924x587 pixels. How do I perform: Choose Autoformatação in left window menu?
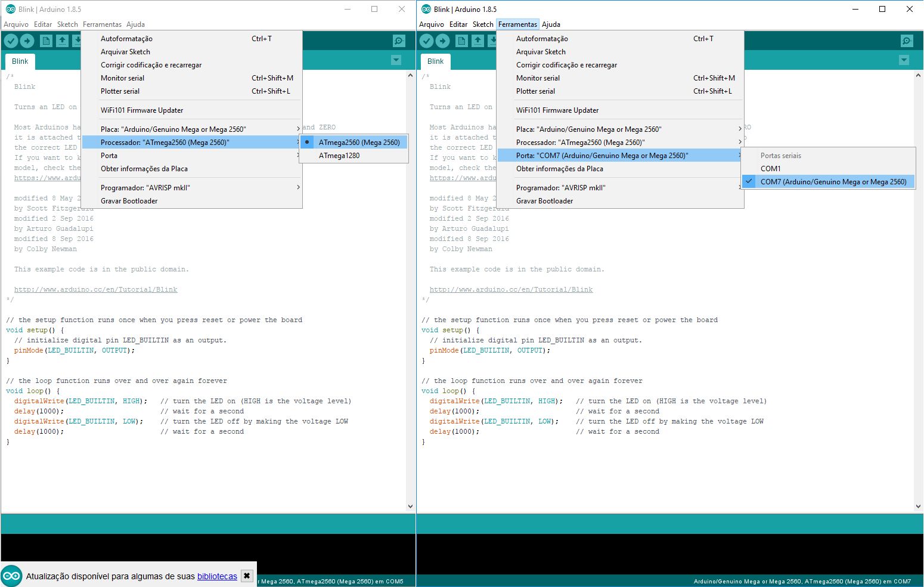pos(192,39)
